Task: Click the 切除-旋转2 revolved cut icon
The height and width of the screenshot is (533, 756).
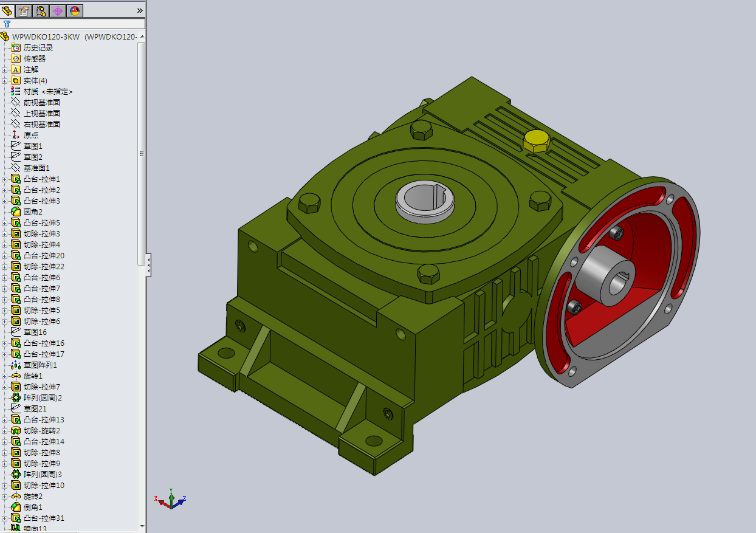Action: coord(16,430)
